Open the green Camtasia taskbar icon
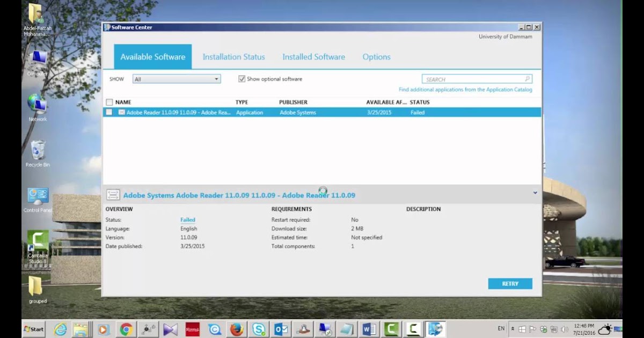The width and height of the screenshot is (644, 338). [392, 329]
